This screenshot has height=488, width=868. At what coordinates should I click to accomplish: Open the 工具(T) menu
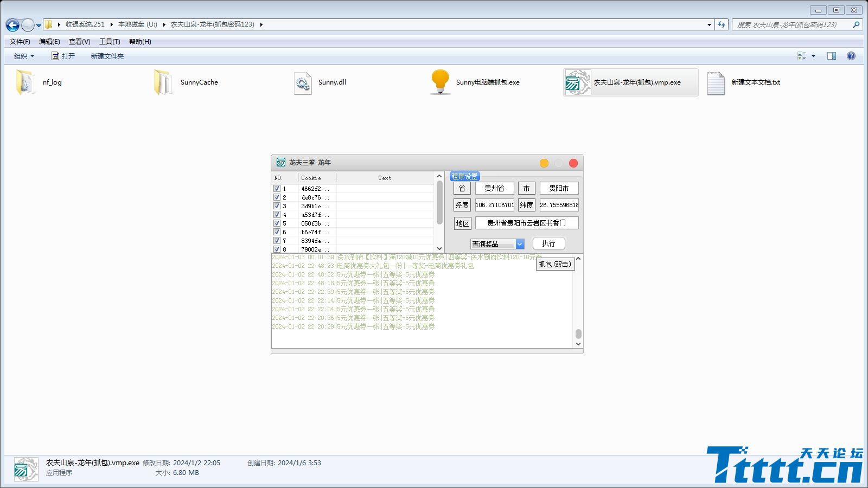(x=109, y=42)
